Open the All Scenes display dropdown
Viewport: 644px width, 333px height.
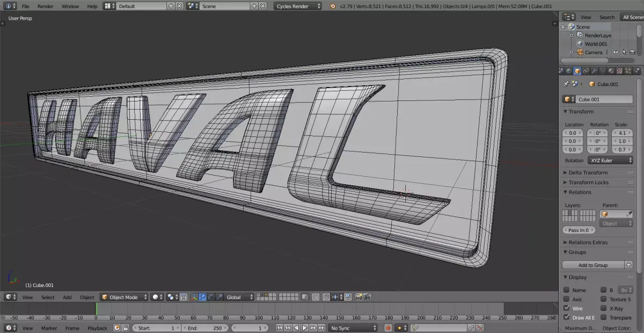(x=632, y=17)
